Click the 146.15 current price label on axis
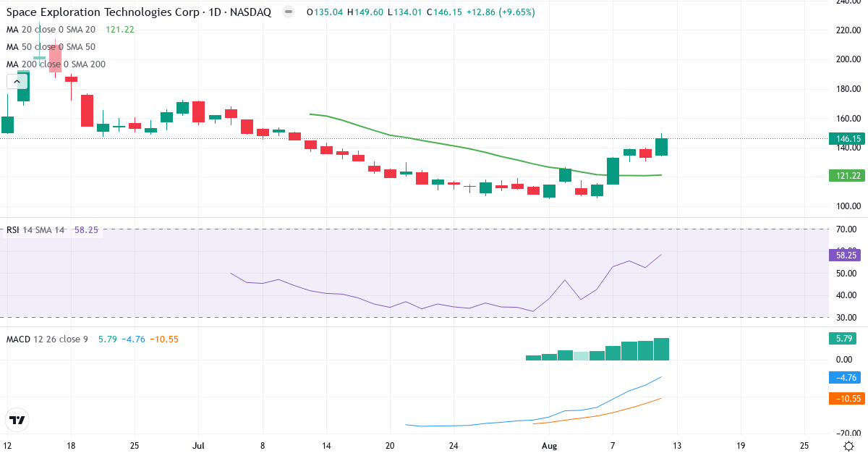 coord(847,138)
